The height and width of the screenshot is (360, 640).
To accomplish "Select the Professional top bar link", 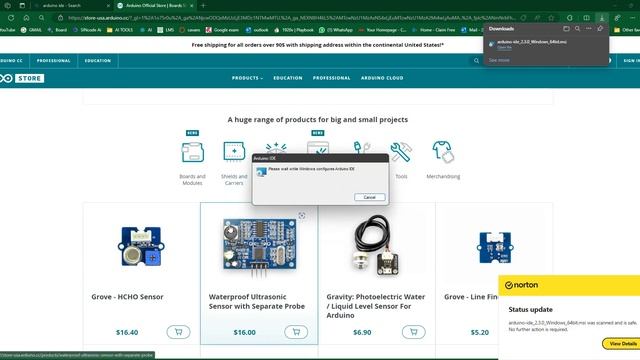I will [53, 61].
